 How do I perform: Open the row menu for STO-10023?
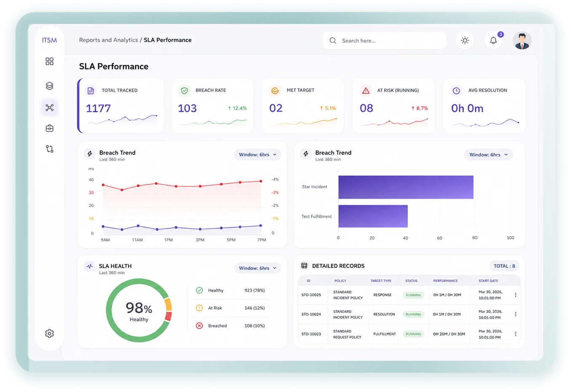[515, 334]
